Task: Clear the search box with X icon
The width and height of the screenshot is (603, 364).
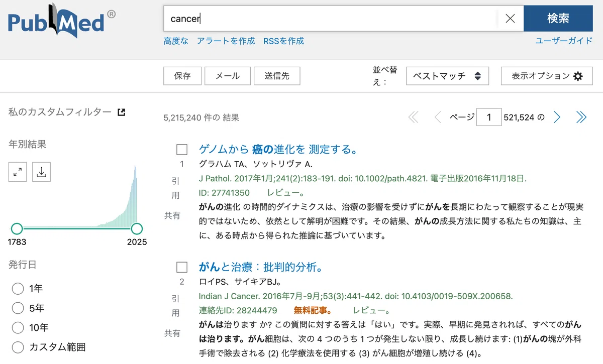Action: tap(510, 19)
